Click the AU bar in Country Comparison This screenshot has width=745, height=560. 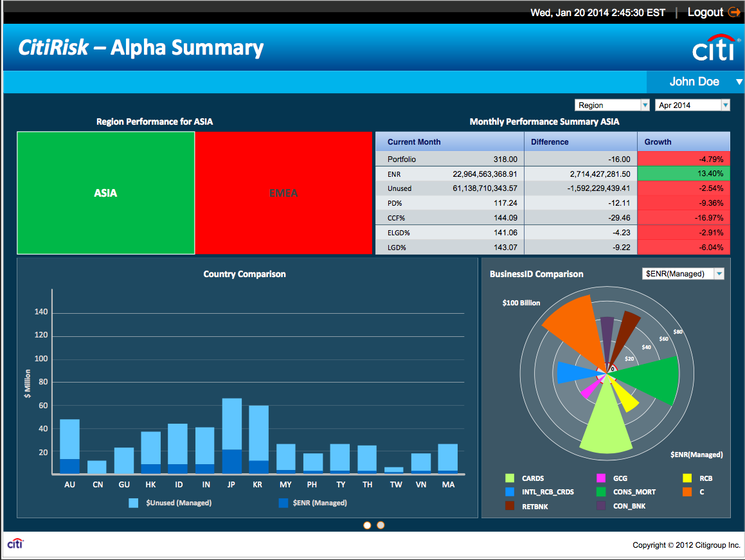[70, 446]
